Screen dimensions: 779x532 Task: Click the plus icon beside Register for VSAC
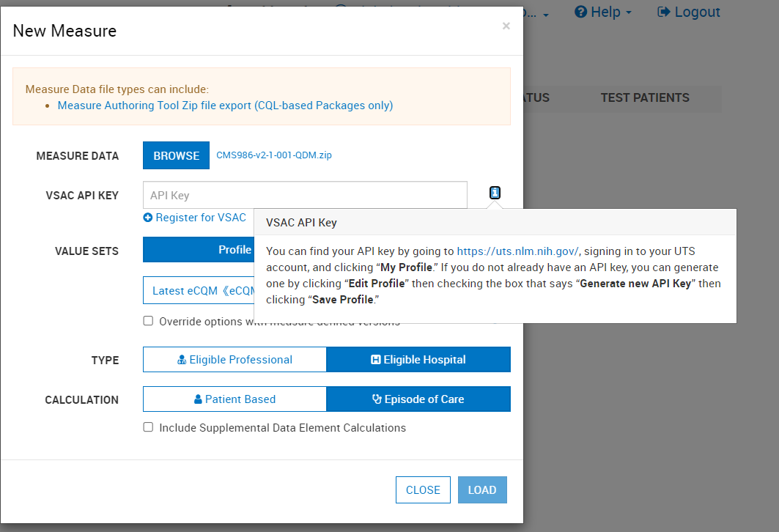pos(148,218)
